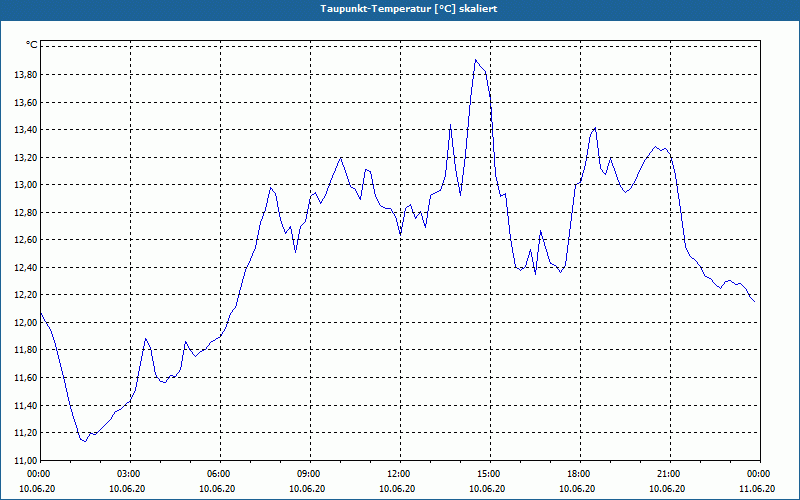Pick the 11,60 y-axis label
Screen dimensions: 800x500
(27, 378)
